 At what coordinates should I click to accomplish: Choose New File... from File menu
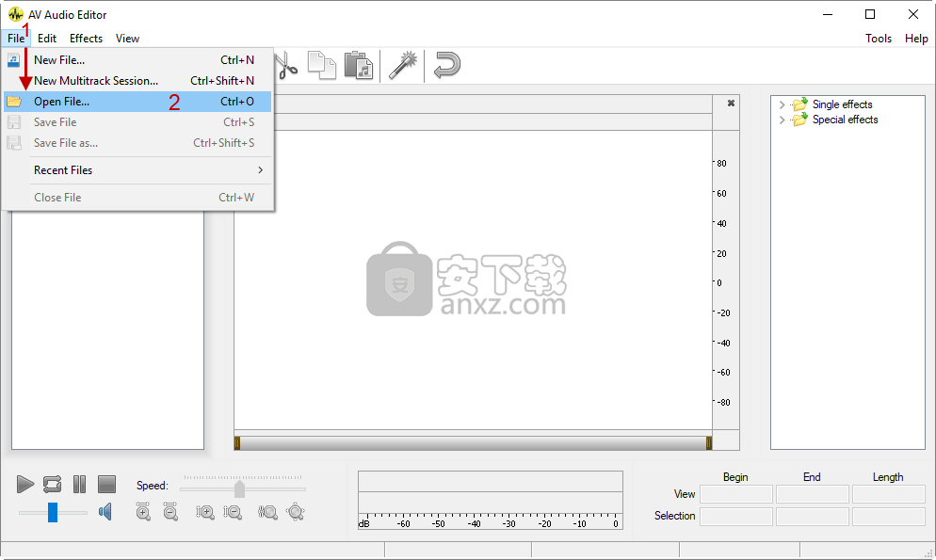(x=137, y=59)
